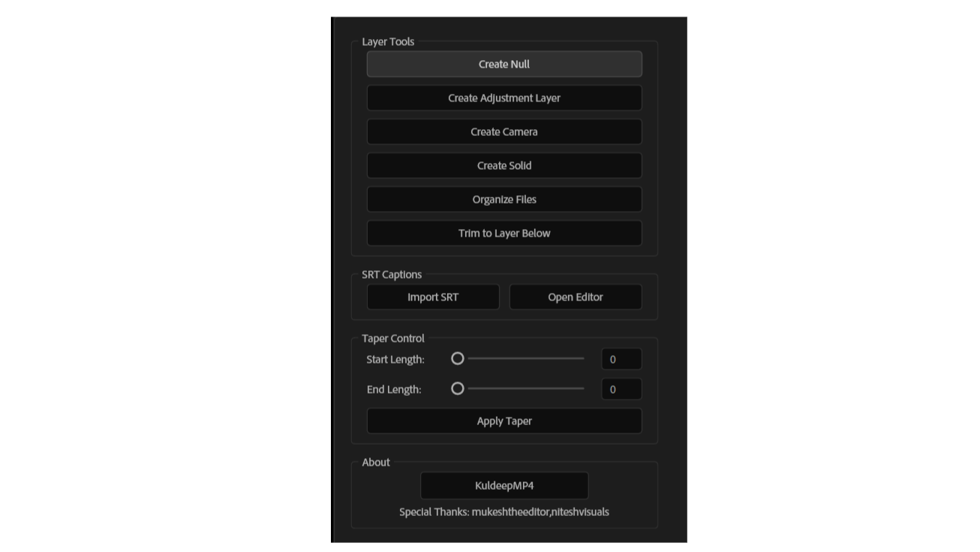Image resolution: width=980 pixels, height=552 pixels.
Task: Open the SRT caption editor
Action: [x=575, y=297]
